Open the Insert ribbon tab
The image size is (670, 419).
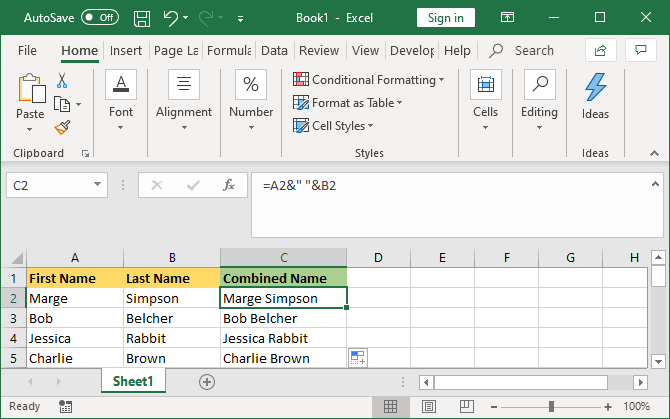point(126,50)
